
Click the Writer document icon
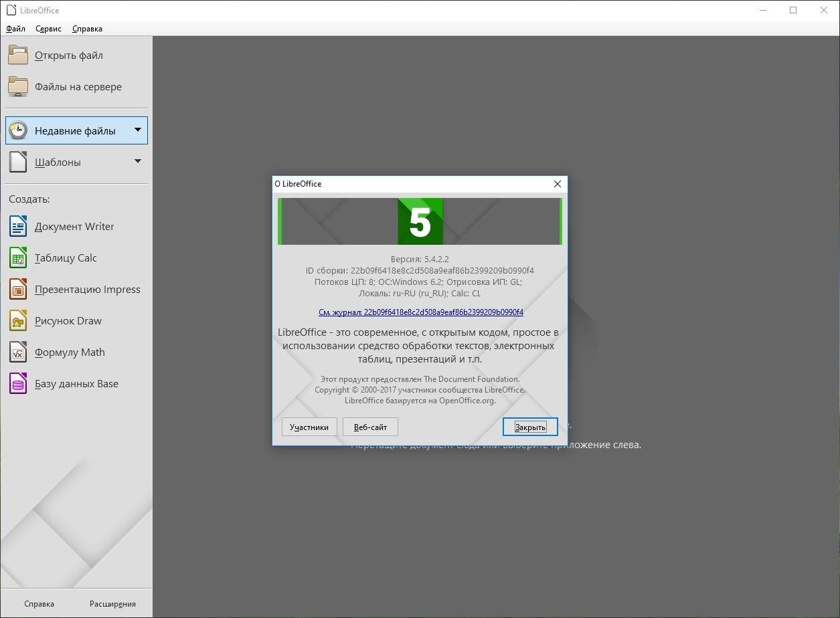coord(18,226)
